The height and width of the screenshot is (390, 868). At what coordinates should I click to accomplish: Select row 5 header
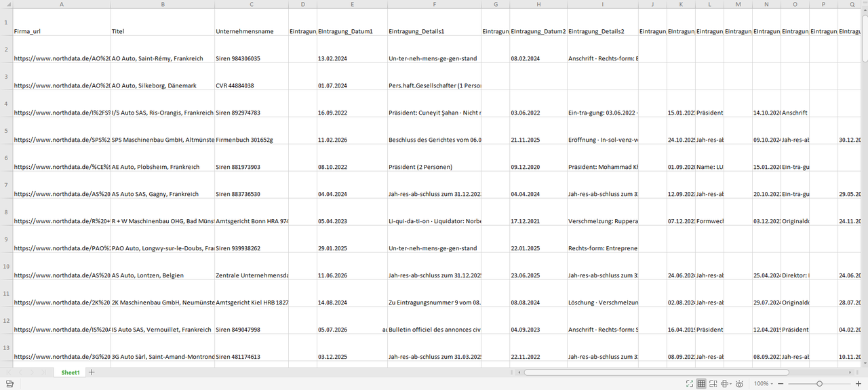(x=6, y=131)
